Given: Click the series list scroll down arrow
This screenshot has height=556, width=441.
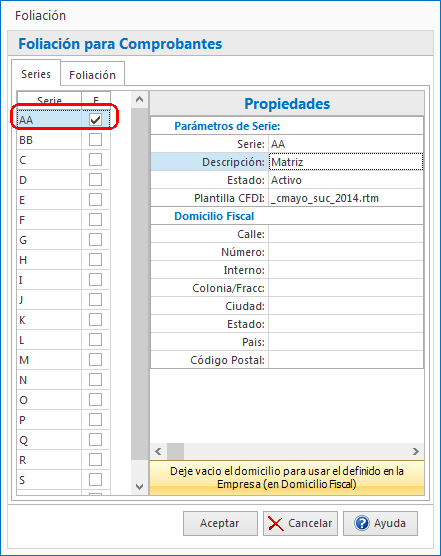Looking at the screenshot, I should 140,486.
